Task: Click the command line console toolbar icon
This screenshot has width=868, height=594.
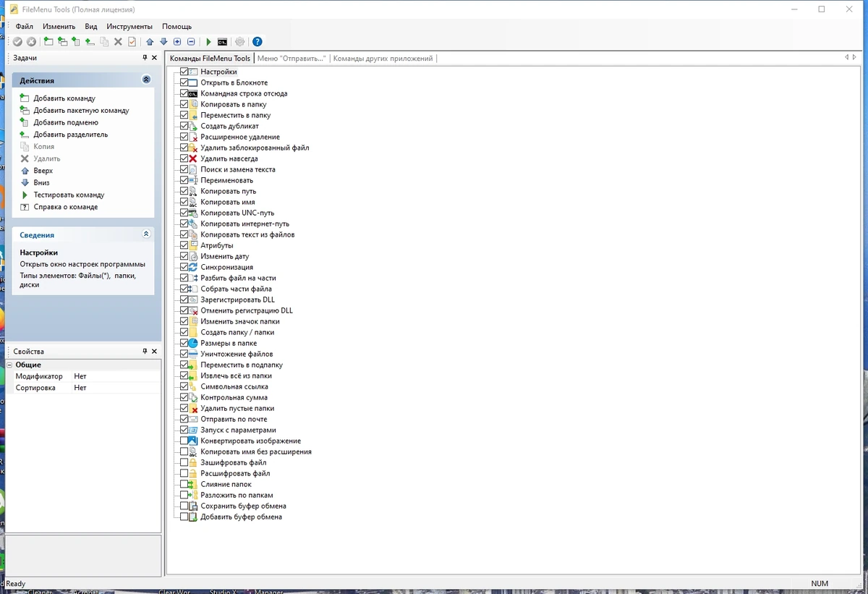Action: (x=223, y=42)
